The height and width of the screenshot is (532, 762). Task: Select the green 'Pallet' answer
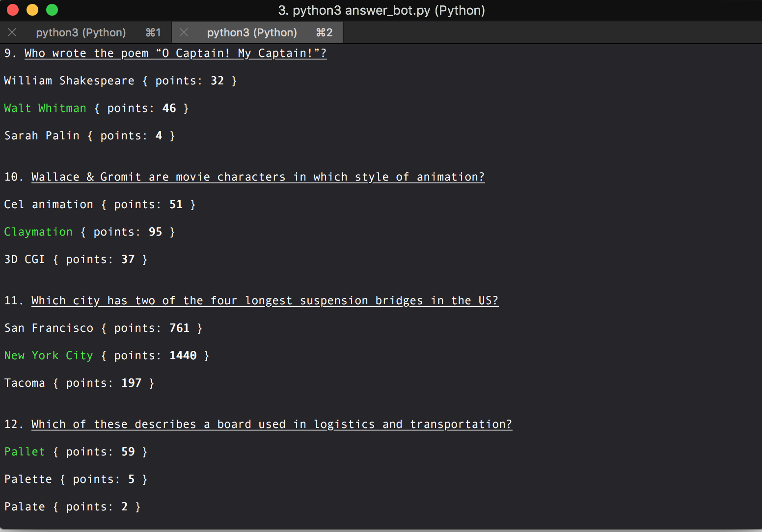coord(25,452)
